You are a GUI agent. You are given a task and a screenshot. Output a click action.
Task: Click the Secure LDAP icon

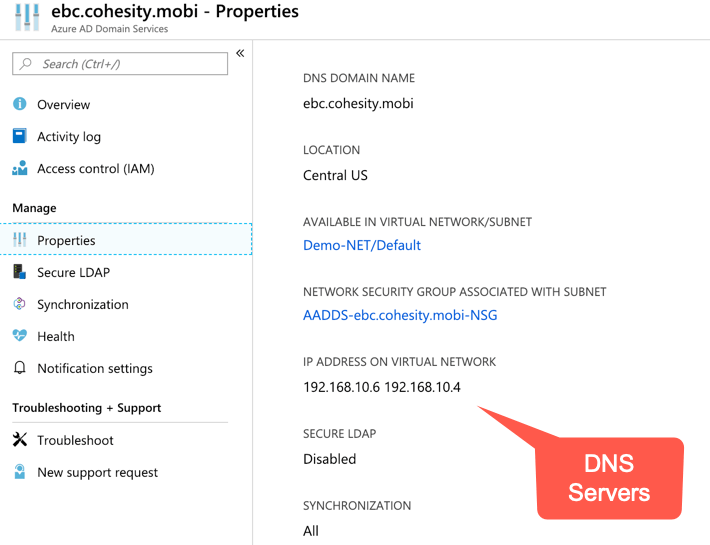pos(20,273)
